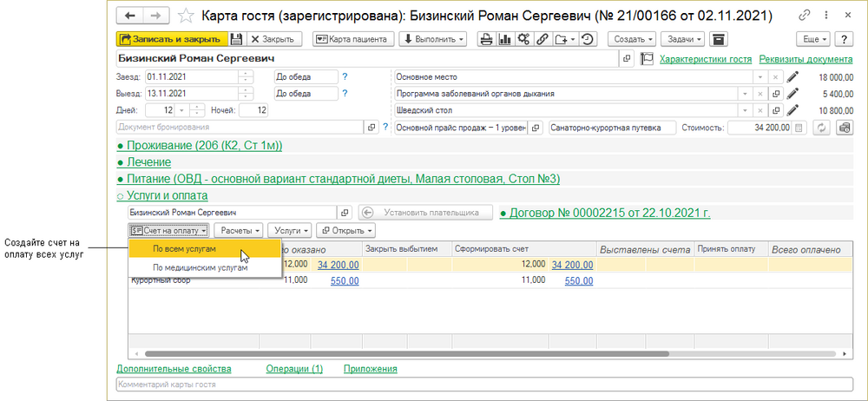Click the archive box icon after Задачи
The height and width of the screenshot is (401, 868).
pos(717,39)
